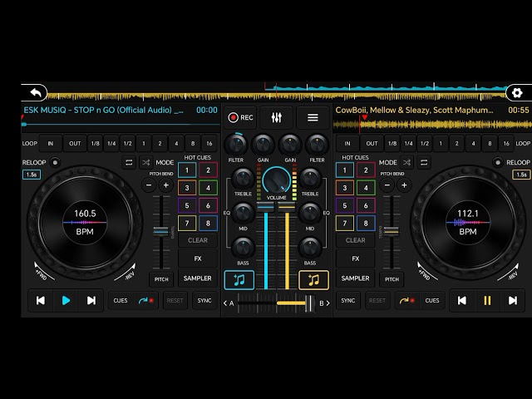532x399 pixels.
Task: Click deck A turntable showing 160.5 BPM
Action: [x=85, y=223]
